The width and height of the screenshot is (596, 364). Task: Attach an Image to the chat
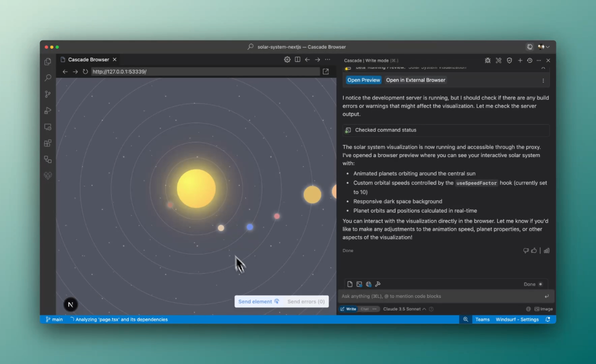click(544, 309)
